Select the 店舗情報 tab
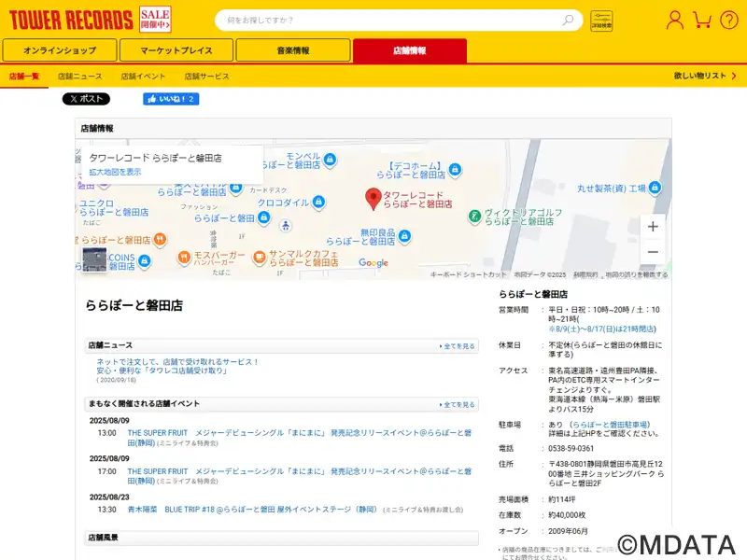747x560 pixels. point(410,50)
